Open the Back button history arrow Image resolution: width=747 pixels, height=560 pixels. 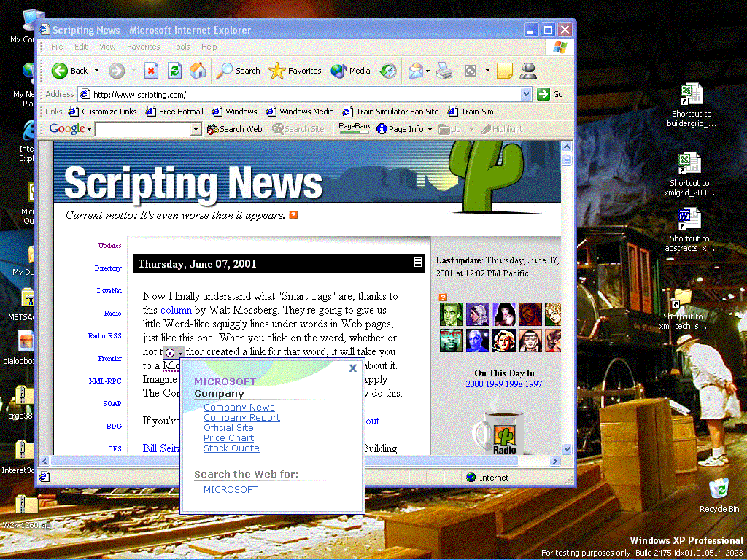pos(96,71)
